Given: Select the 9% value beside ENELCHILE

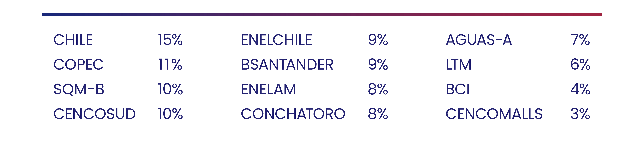Looking at the screenshot, I should [378, 40].
